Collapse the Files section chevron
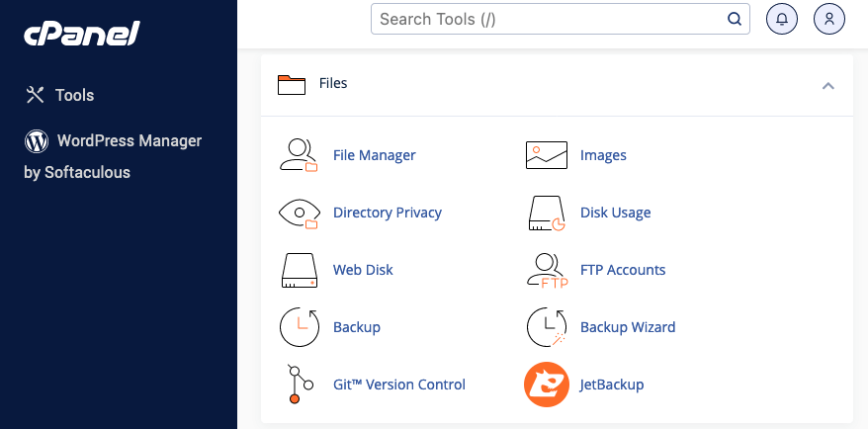The height and width of the screenshot is (429, 868). click(x=828, y=85)
